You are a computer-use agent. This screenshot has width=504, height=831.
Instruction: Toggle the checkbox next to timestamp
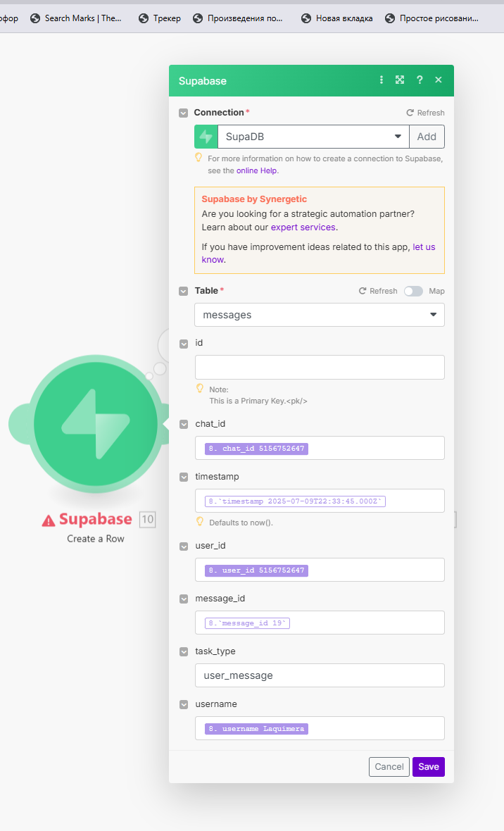183,477
